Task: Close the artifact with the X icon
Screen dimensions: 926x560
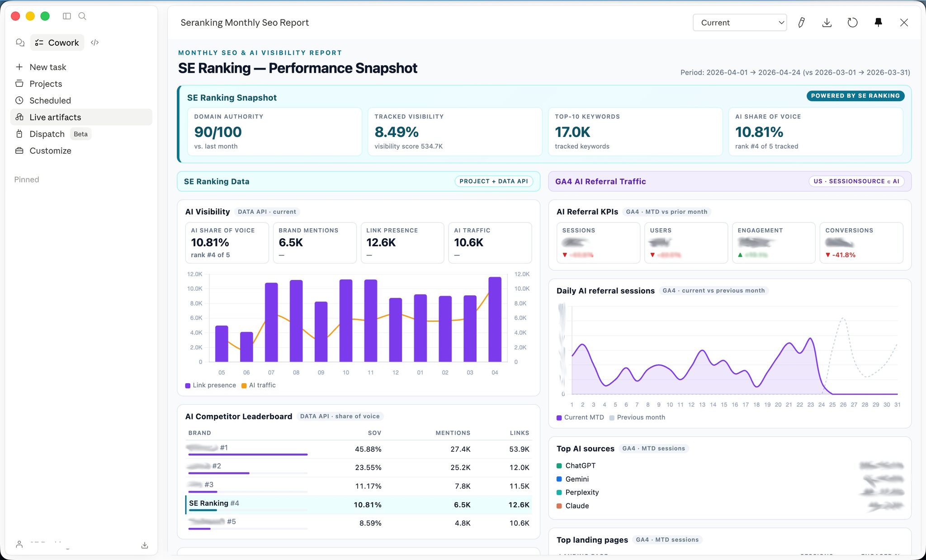Action: tap(904, 23)
